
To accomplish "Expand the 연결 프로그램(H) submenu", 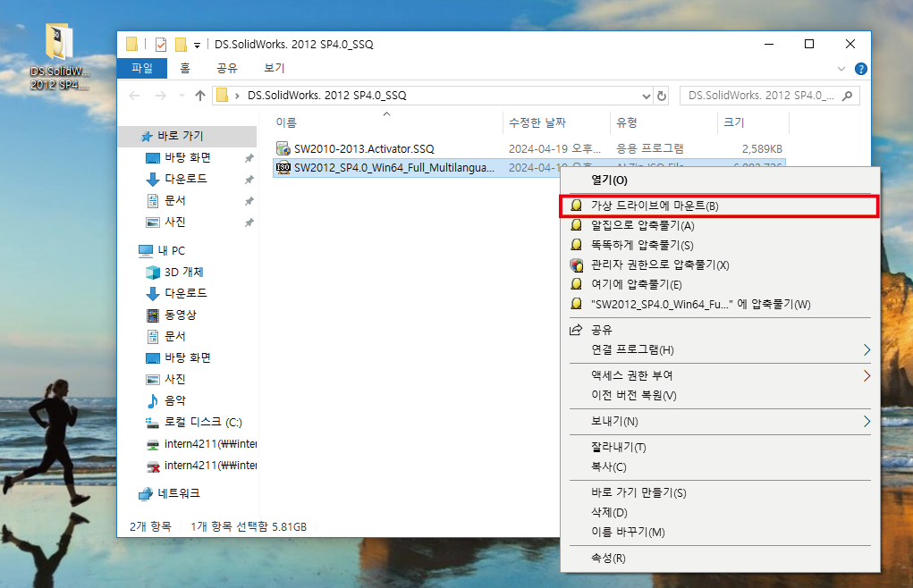I will point(720,349).
